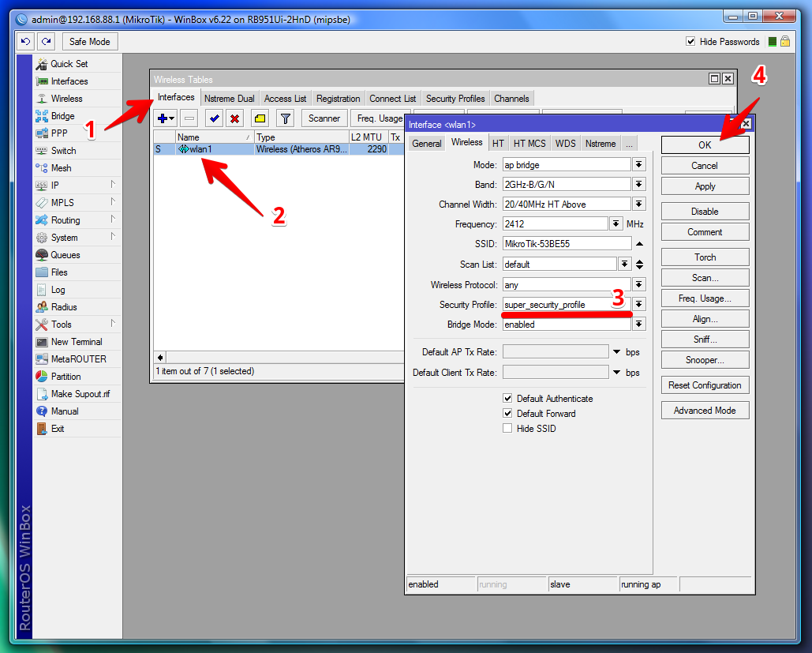Click the Reset Configuration button
Image resolution: width=812 pixels, height=653 pixels.
coord(705,385)
